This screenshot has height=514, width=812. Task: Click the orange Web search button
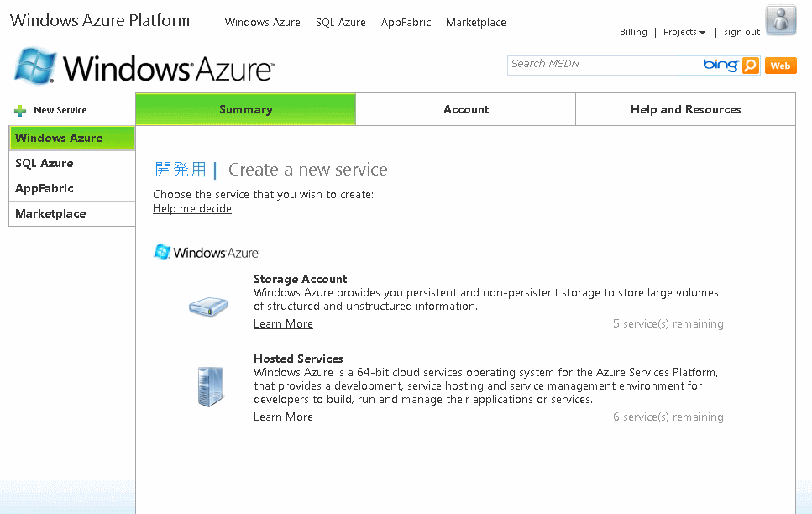tap(780, 66)
